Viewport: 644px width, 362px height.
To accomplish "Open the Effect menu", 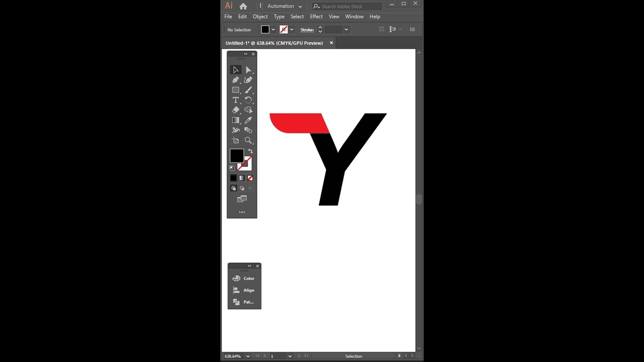I will click(316, 17).
